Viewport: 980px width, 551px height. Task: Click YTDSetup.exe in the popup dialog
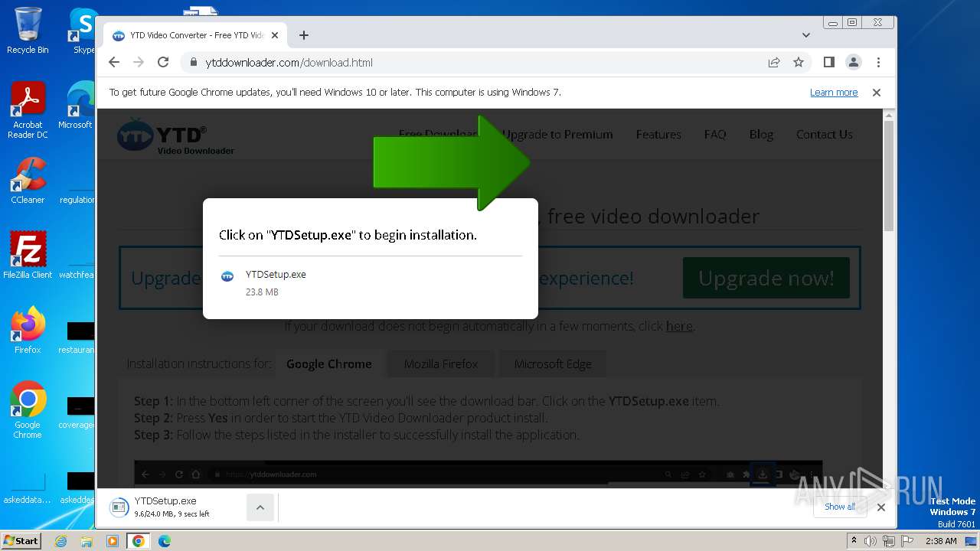276,275
